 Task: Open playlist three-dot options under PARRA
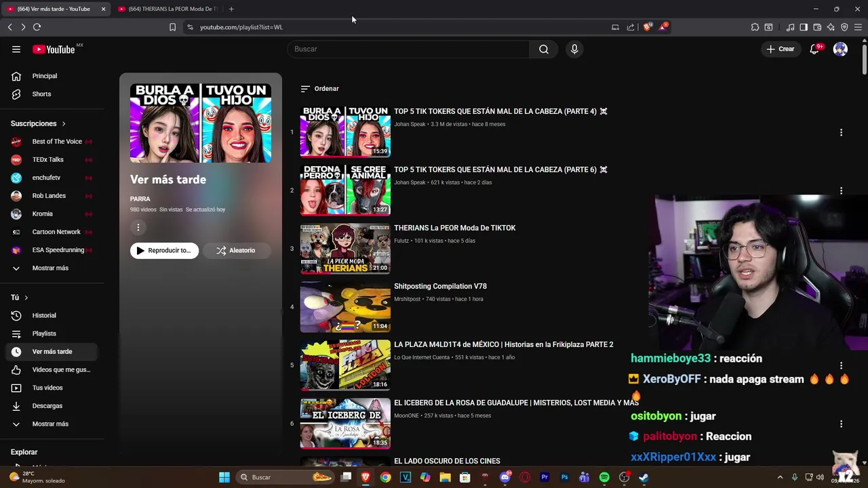pyautogui.click(x=138, y=228)
